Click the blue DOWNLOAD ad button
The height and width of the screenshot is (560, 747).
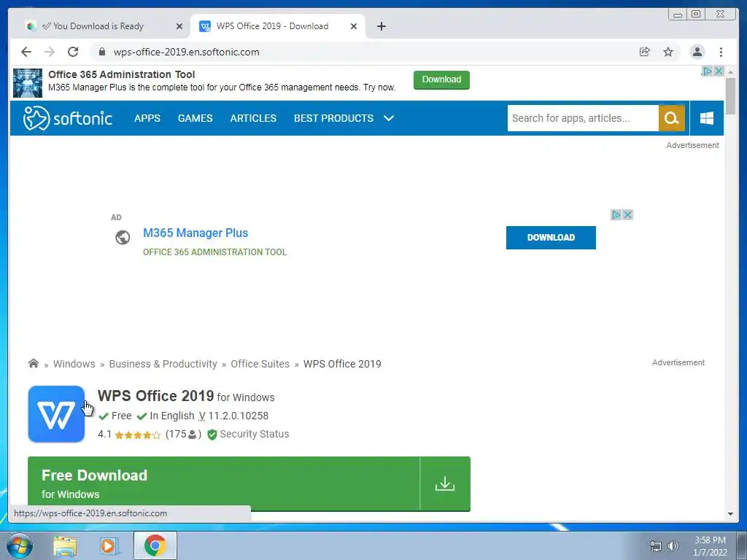click(x=551, y=237)
